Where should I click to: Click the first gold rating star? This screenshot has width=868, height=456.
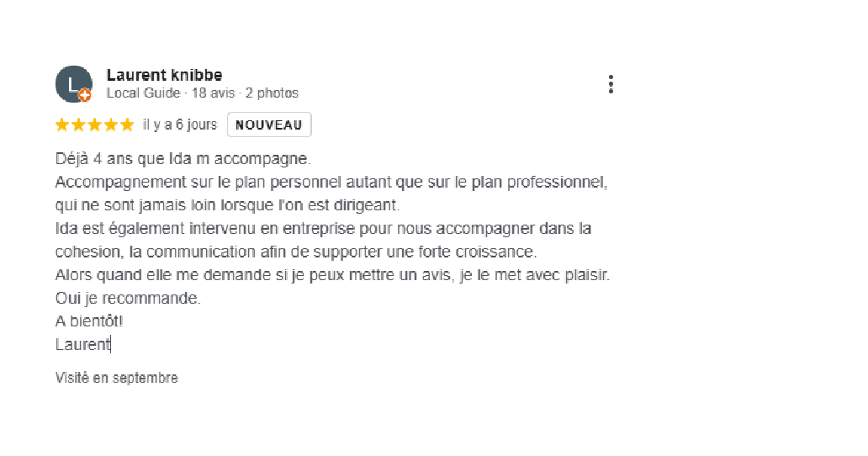point(62,125)
